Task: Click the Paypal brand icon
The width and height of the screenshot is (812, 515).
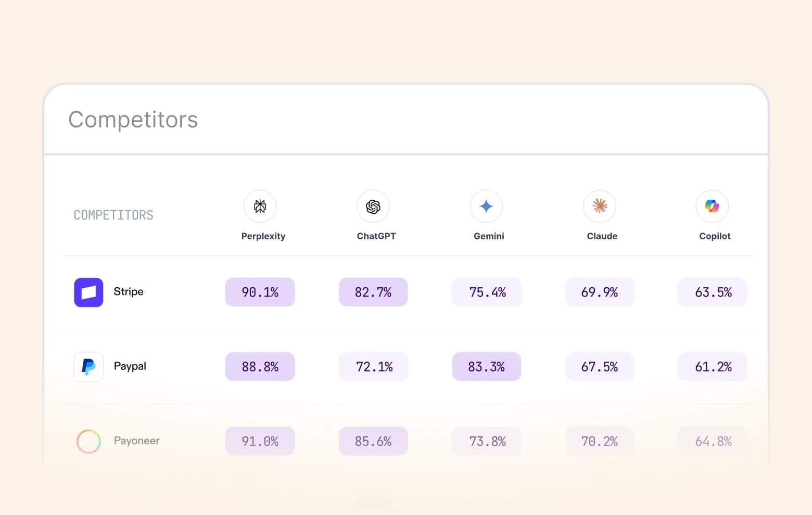Action: pyautogui.click(x=88, y=367)
